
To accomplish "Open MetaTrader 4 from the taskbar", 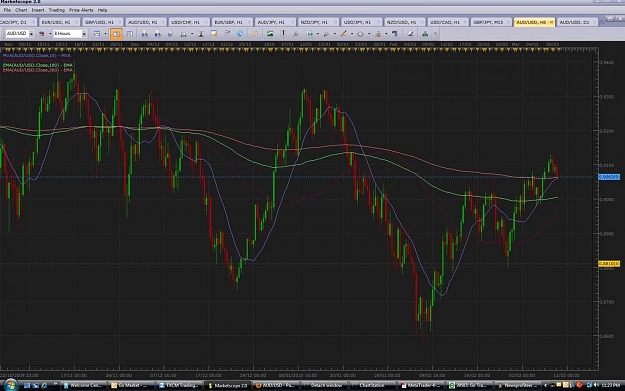I will point(420,385).
